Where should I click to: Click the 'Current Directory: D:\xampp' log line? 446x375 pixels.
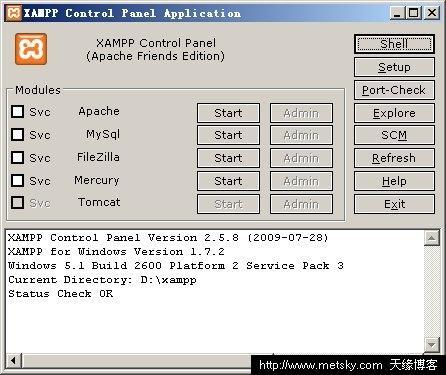click(x=102, y=280)
